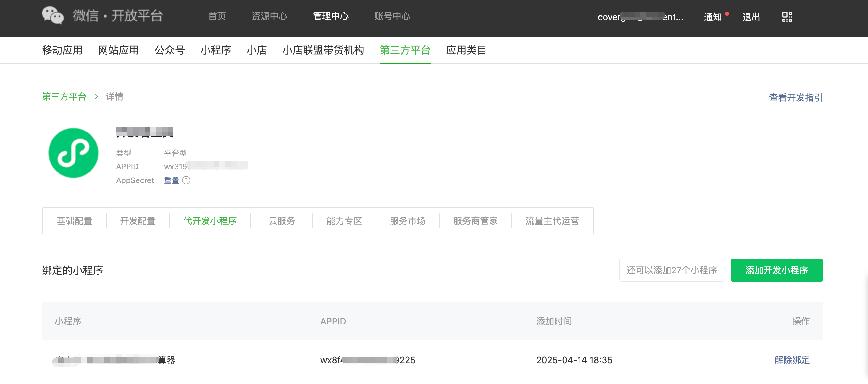
Task: Open 通知 notifications with red dot
Action: click(712, 17)
